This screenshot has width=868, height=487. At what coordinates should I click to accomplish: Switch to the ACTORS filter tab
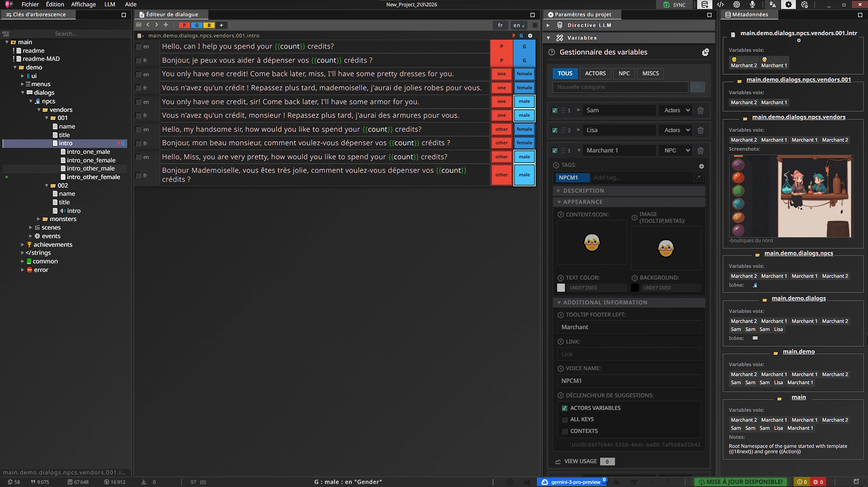tap(595, 73)
